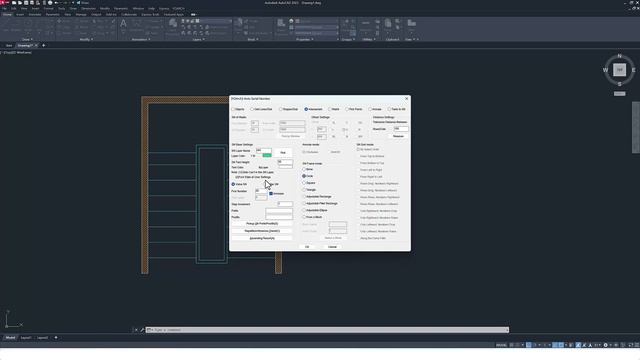Click the Save icon in Quick Access toolbar
Image resolution: width=640 pixels, height=360 pixels.
coord(26,2)
